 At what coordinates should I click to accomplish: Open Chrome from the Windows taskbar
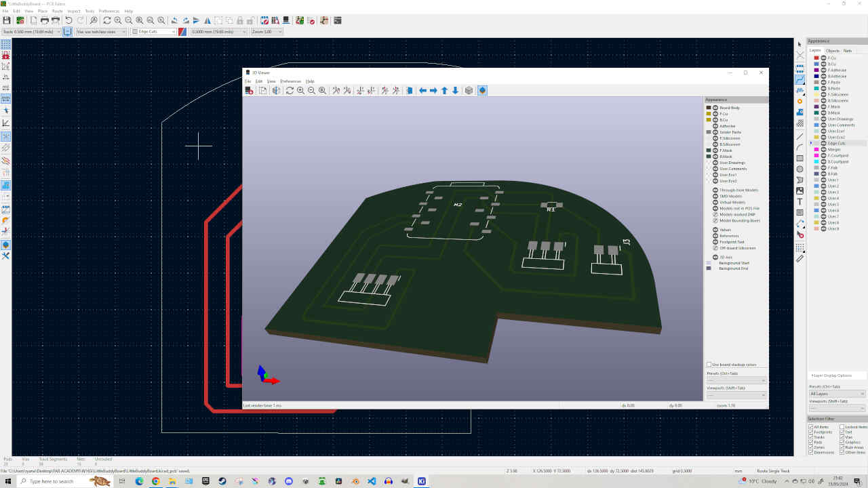click(155, 481)
